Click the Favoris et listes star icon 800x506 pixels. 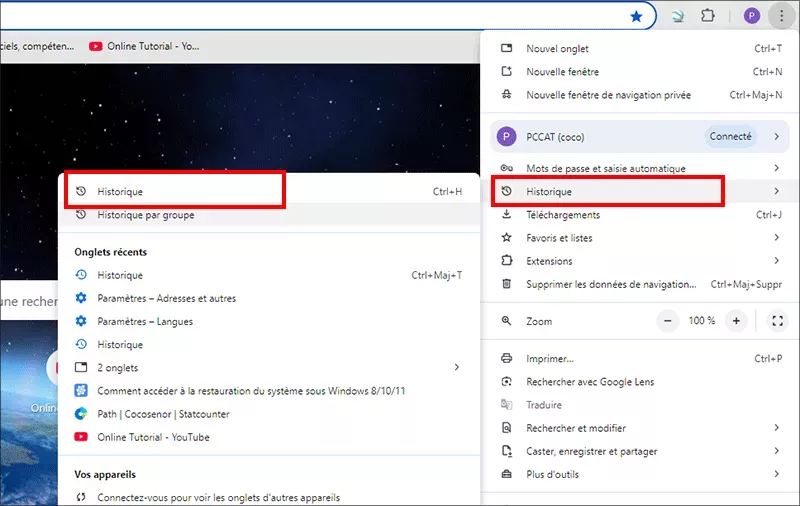[x=506, y=237]
